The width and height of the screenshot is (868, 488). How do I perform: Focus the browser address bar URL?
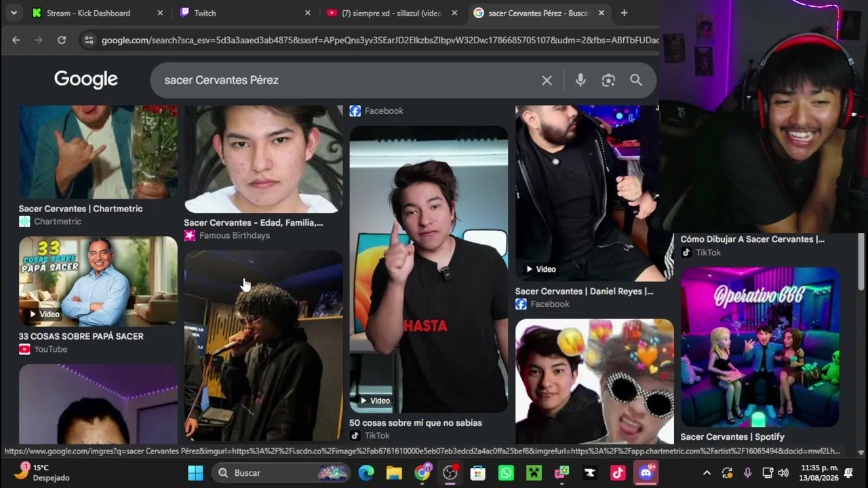(380, 40)
